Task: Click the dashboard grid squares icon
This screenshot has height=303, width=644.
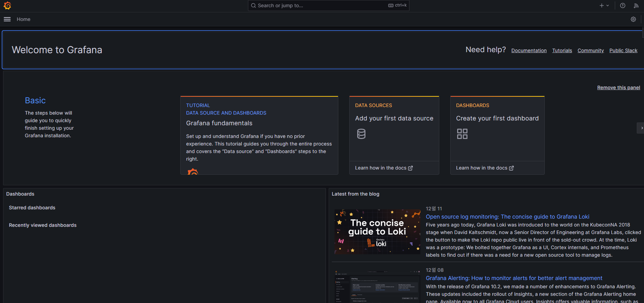Action: (x=462, y=134)
